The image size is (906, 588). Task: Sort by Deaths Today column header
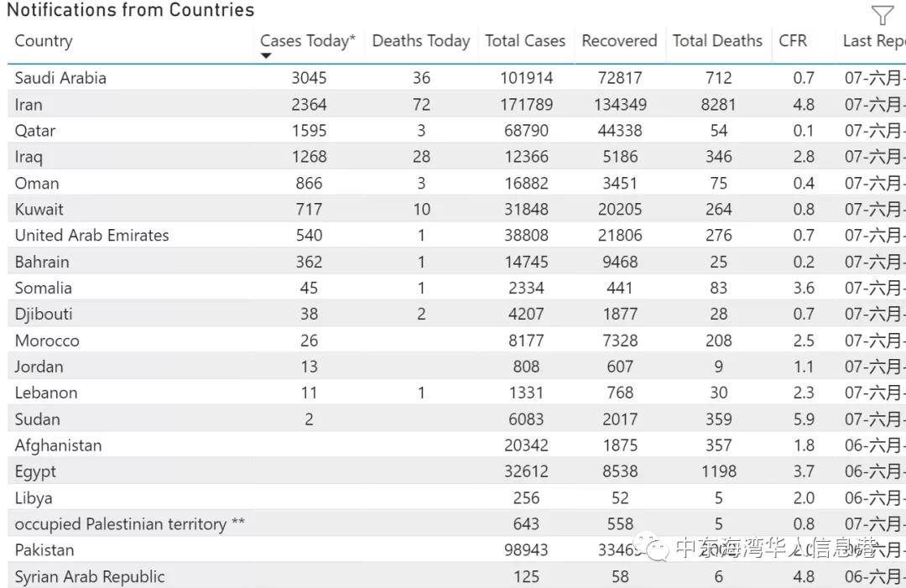[x=420, y=41]
